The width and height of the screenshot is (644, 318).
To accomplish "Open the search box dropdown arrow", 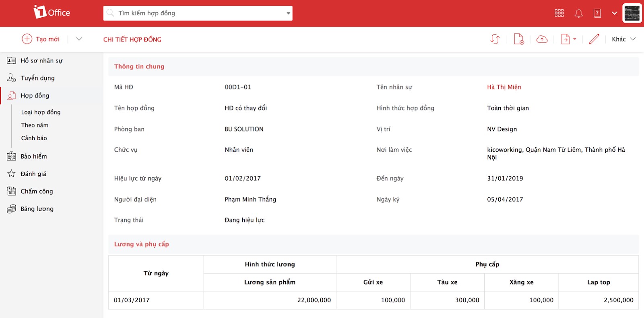I will pyautogui.click(x=288, y=13).
